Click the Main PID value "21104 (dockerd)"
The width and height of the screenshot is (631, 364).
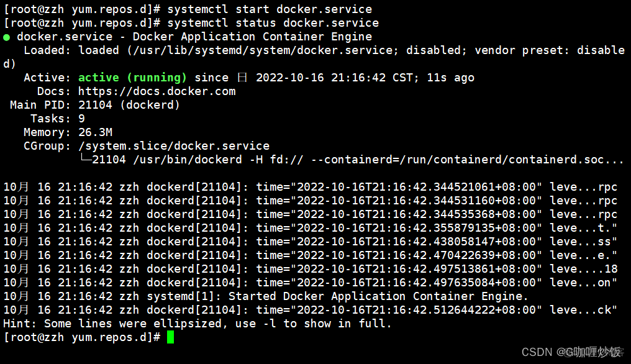tap(129, 105)
